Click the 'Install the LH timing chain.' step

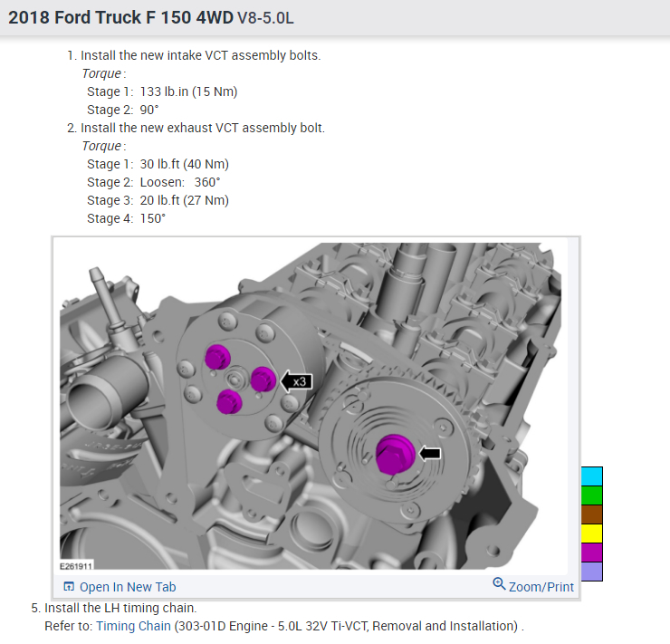(x=120, y=608)
